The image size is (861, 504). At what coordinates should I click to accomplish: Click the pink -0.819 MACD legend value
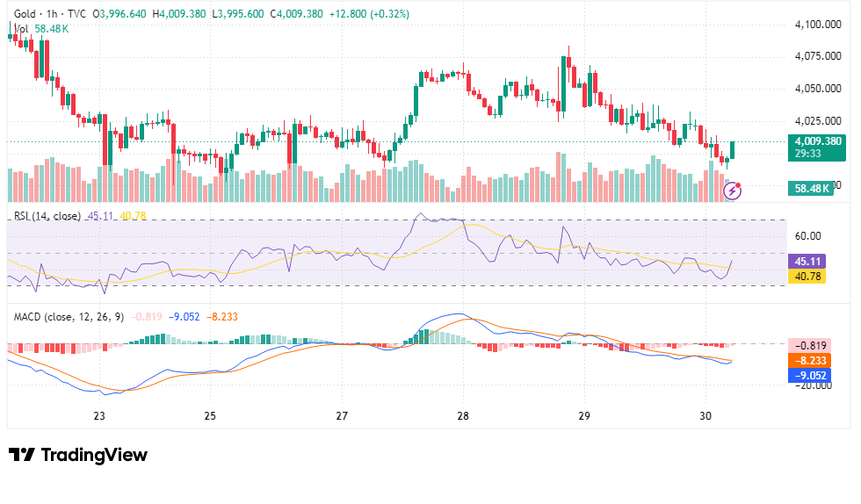147,317
